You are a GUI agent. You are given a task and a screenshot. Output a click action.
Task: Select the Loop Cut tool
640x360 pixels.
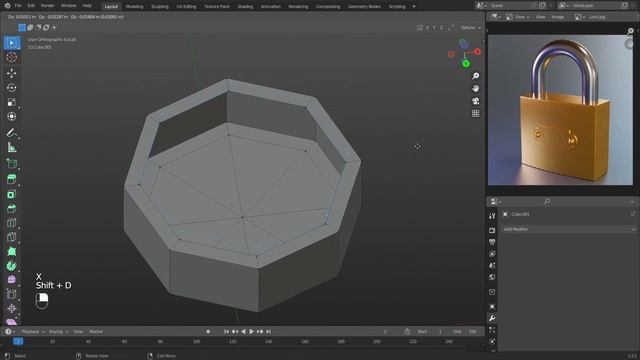coord(12,223)
